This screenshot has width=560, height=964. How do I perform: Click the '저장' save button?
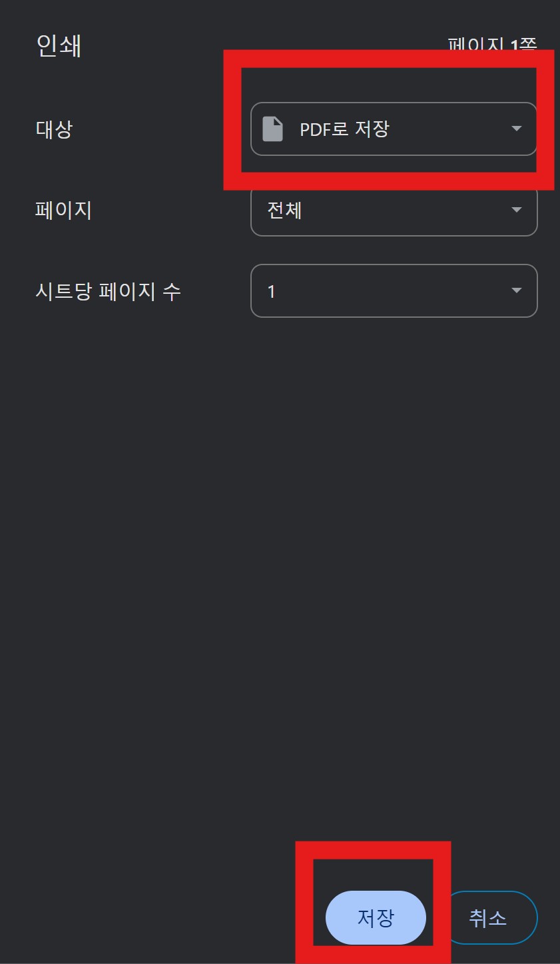375,917
